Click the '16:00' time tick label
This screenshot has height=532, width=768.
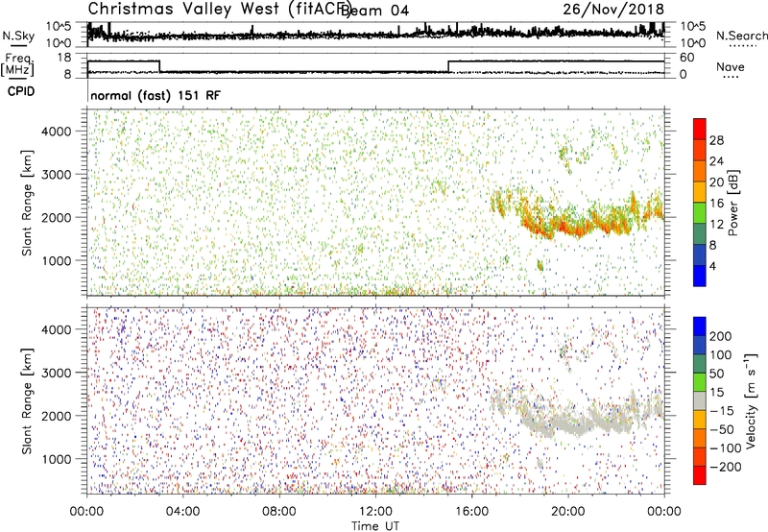point(471,512)
